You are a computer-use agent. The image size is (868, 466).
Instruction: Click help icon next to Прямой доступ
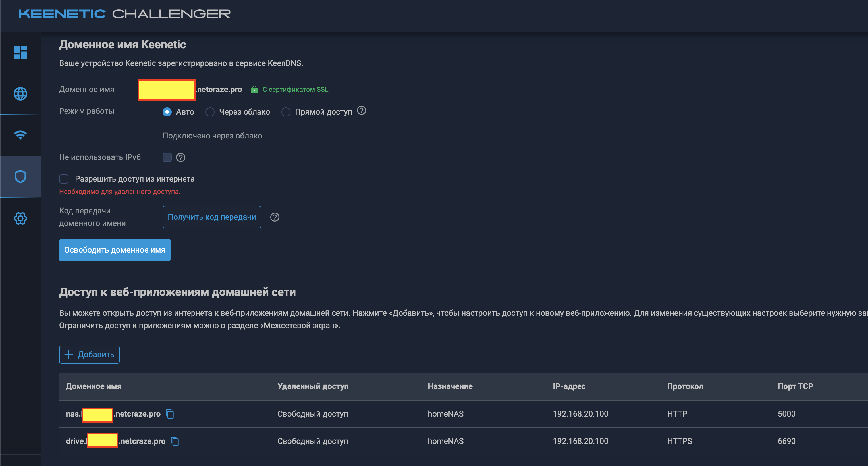(x=361, y=111)
